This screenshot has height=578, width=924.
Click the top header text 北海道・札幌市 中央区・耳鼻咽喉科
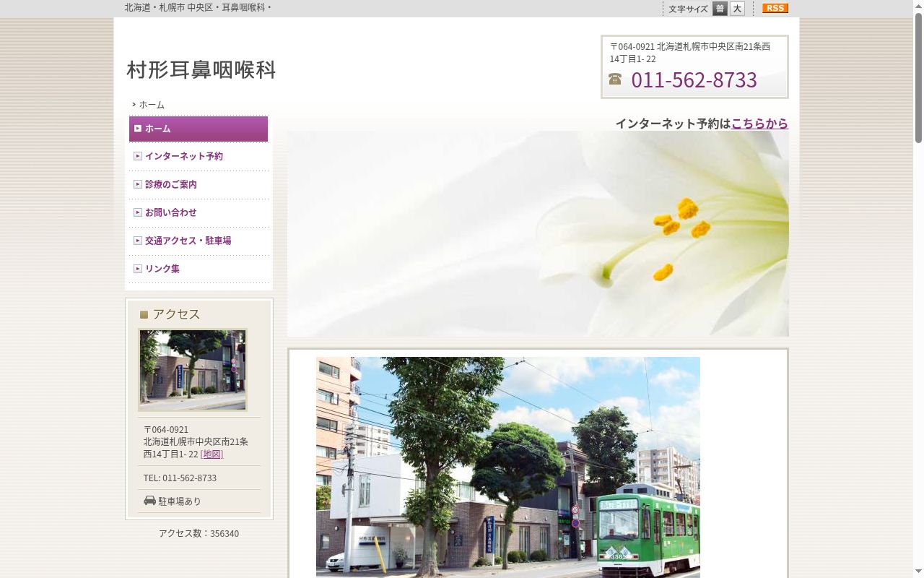coord(199,7)
